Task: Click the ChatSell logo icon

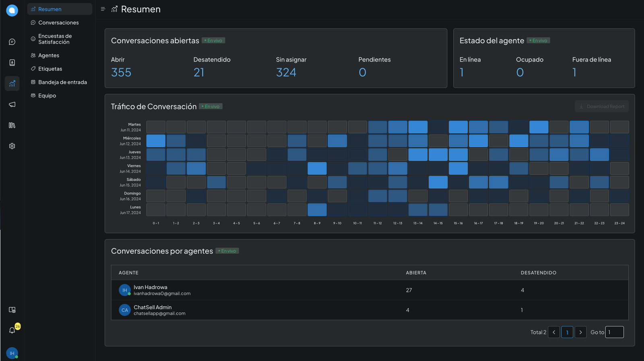Action: coord(12,10)
